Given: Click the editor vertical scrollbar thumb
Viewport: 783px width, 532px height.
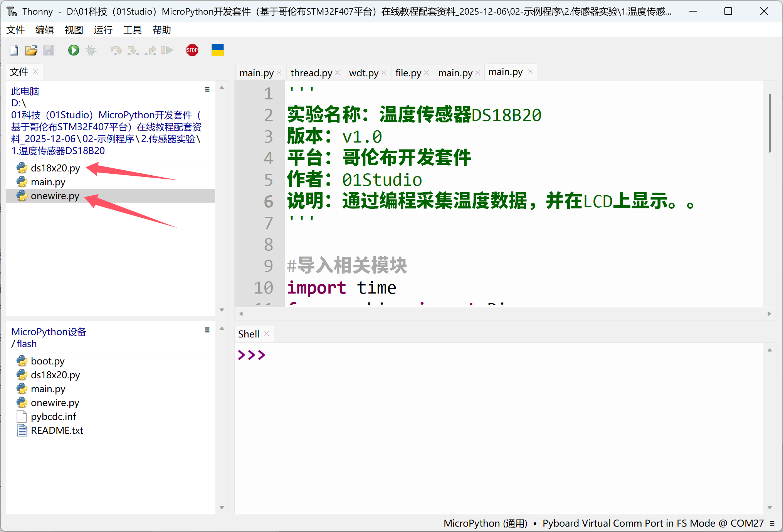Looking at the screenshot, I should (x=769, y=123).
